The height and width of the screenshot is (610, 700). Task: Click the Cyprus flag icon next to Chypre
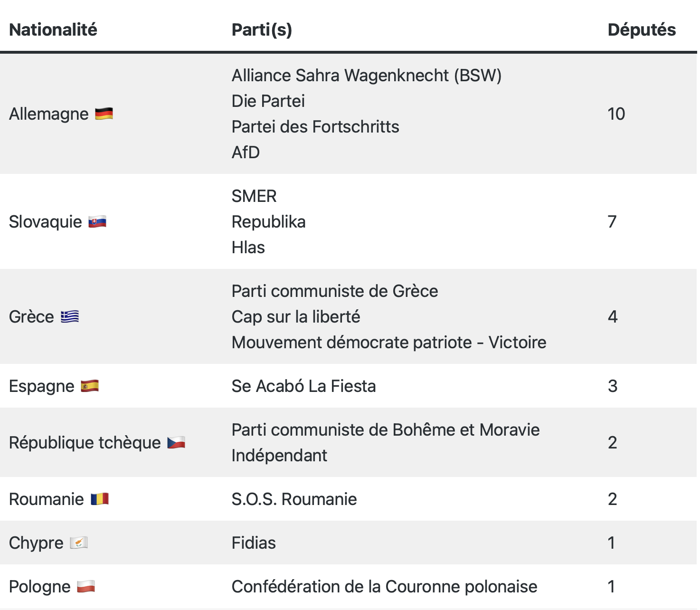[x=79, y=543]
